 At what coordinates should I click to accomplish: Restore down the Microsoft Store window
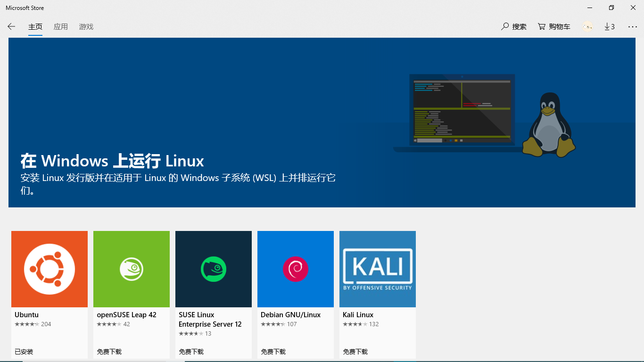[x=611, y=8]
